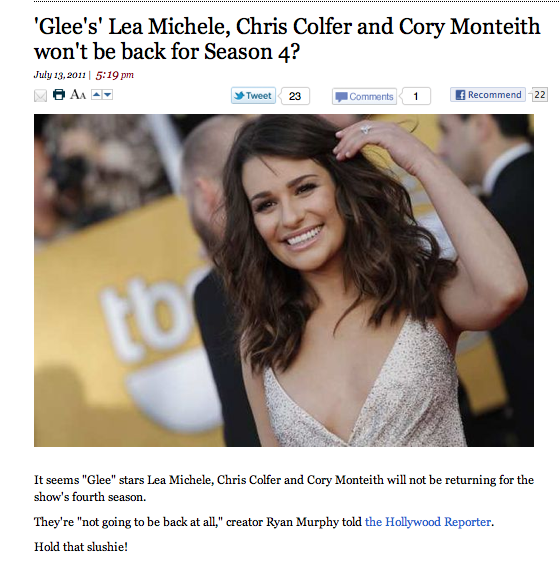Viewport: 559px width, 565px height.
Task: Click Recommend on Facebook
Action: coord(488,94)
